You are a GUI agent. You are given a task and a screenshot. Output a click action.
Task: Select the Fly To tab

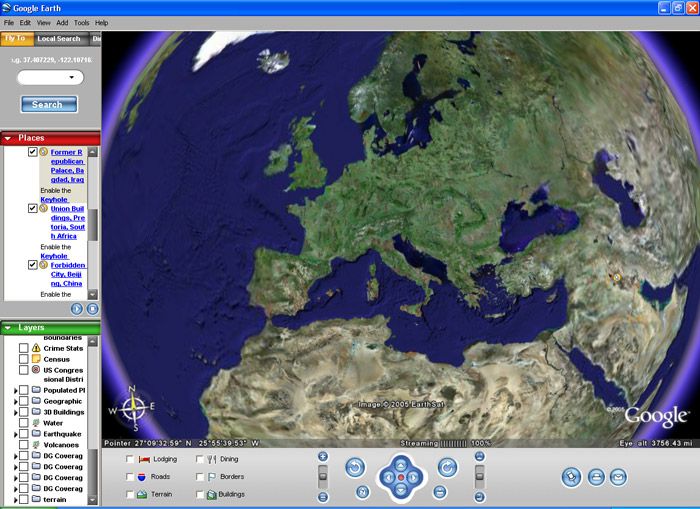coord(17,38)
